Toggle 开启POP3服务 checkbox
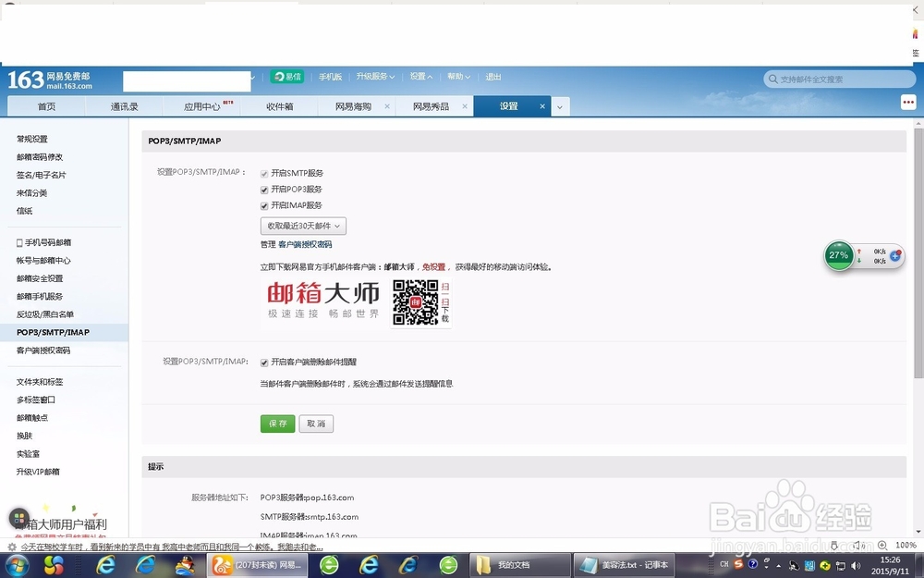This screenshot has height=578, width=924. click(x=264, y=190)
